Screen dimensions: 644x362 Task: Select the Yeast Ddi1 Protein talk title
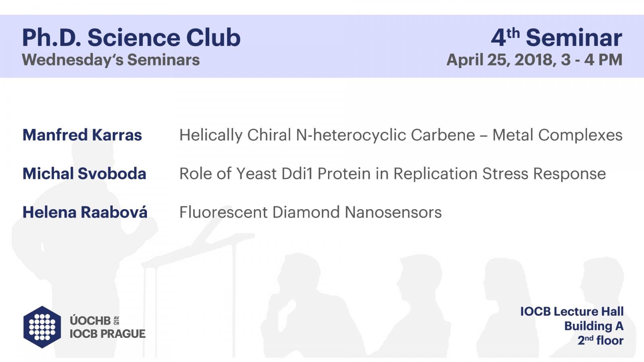392,174
